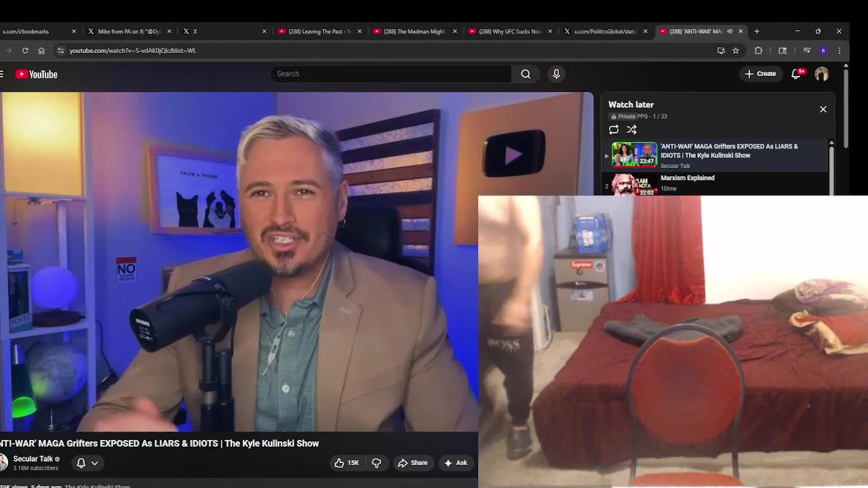Reload the page in Chrome
This screenshot has height=488, width=868.
pos(25,50)
